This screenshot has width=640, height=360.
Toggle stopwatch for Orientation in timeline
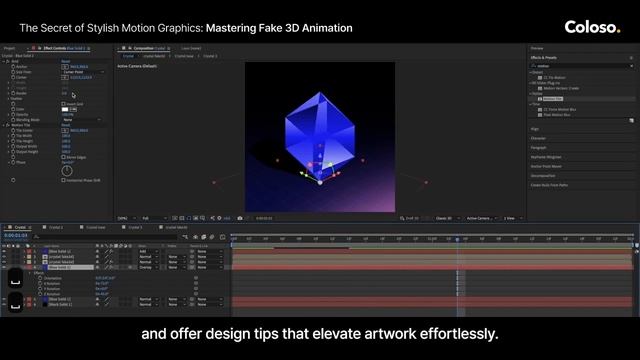tap(40, 278)
